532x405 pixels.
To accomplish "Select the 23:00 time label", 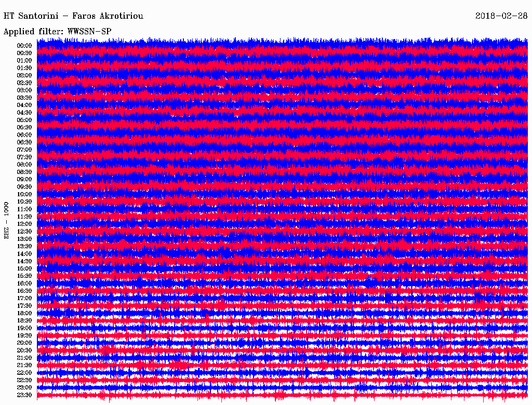I will point(24,388).
